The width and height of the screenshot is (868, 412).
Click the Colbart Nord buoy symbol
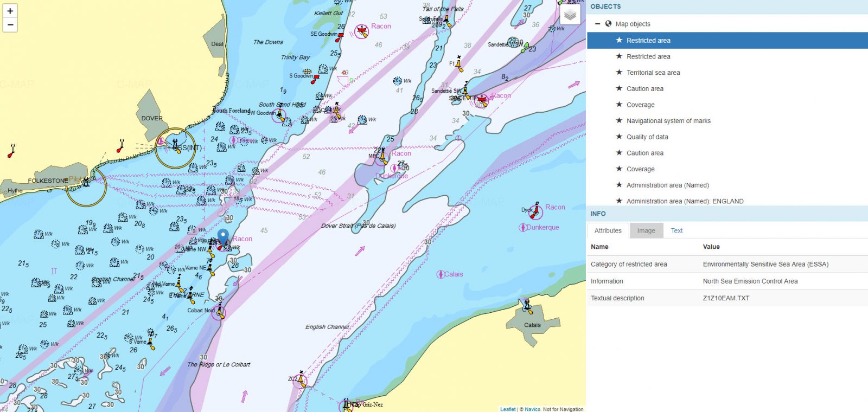click(220, 311)
